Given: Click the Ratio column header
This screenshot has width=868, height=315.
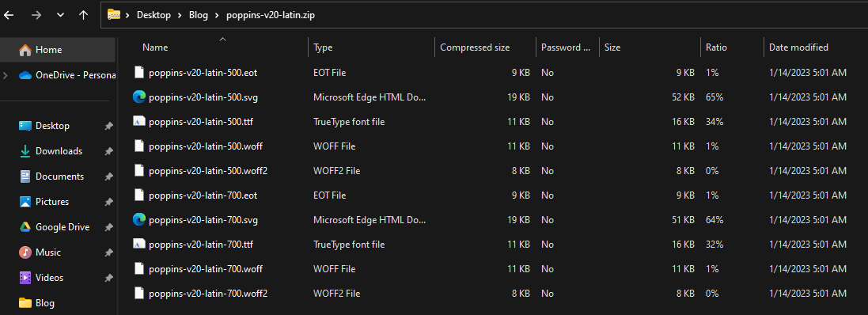Looking at the screenshot, I should tap(716, 47).
